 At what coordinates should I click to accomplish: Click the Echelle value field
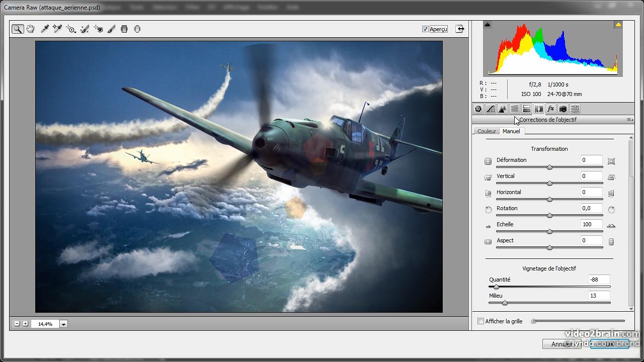(x=591, y=224)
